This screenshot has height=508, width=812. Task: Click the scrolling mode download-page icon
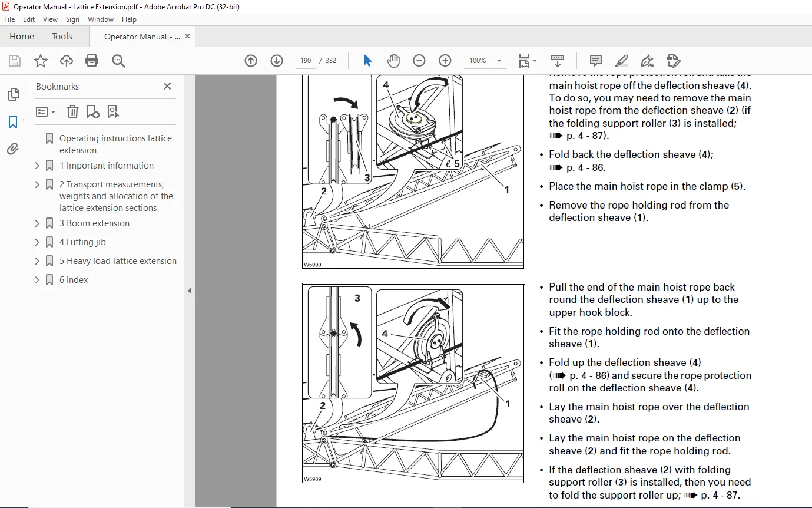[558, 61]
